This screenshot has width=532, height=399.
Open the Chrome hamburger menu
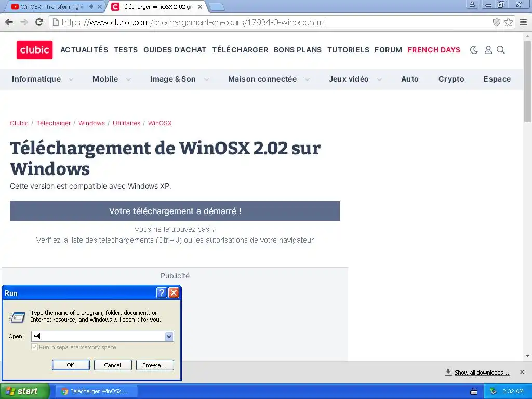tap(524, 22)
